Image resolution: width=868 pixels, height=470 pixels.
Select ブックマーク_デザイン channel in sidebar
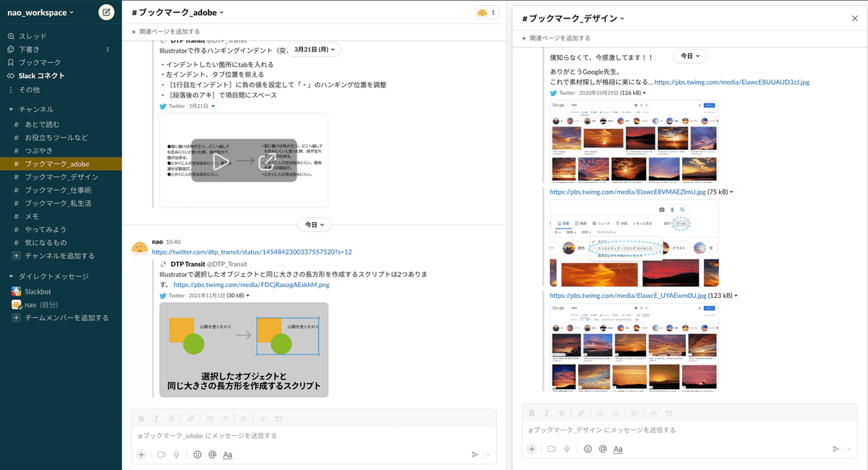[x=61, y=177]
